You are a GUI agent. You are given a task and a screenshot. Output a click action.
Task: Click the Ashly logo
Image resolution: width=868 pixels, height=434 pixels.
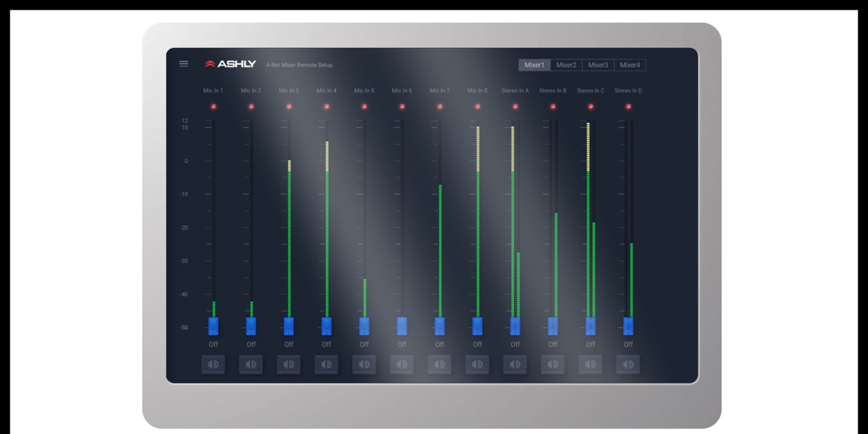pos(231,64)
